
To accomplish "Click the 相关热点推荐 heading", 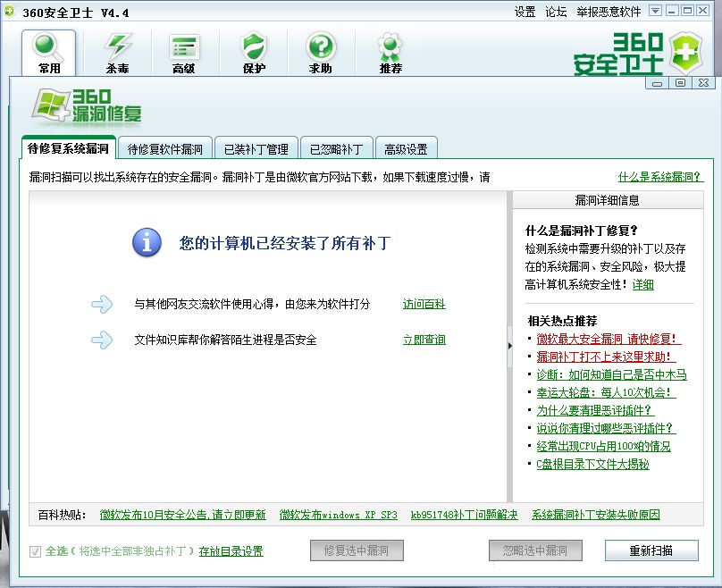I will [x=563, y=321].
